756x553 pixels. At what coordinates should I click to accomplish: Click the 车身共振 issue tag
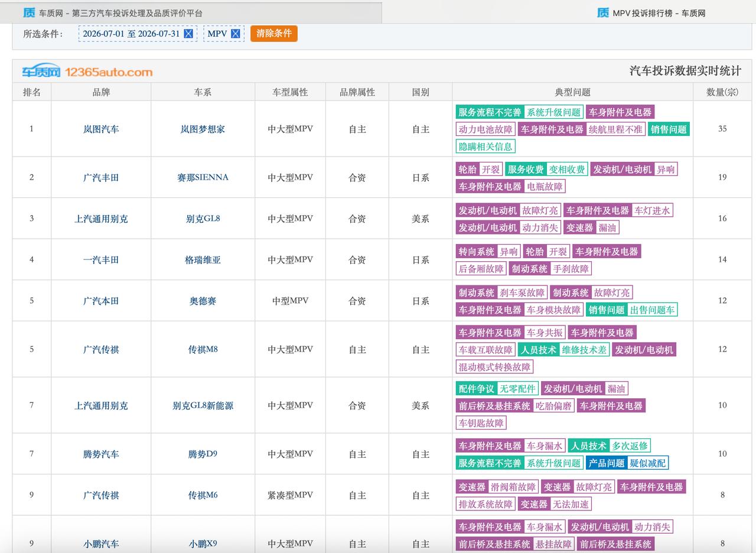point(545,333)
